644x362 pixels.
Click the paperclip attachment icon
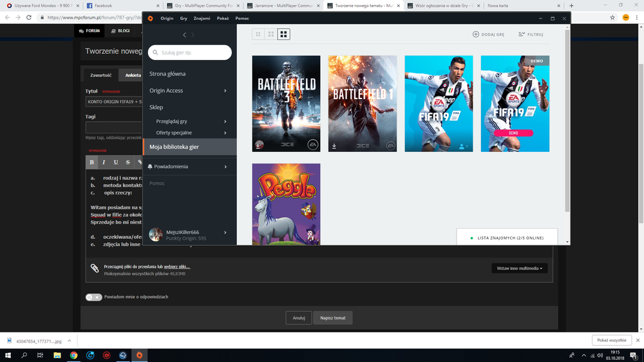click(x=95, y=268)
